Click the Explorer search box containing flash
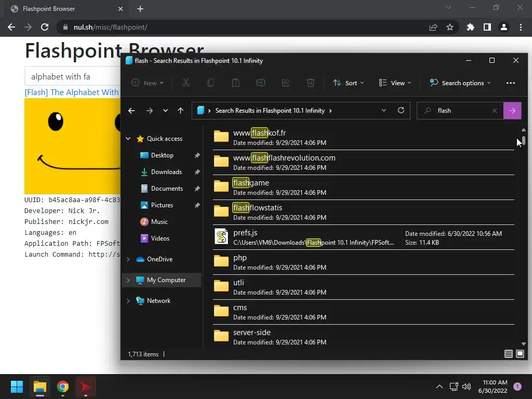Screen dimensions: 532x399 pos(461,111)
